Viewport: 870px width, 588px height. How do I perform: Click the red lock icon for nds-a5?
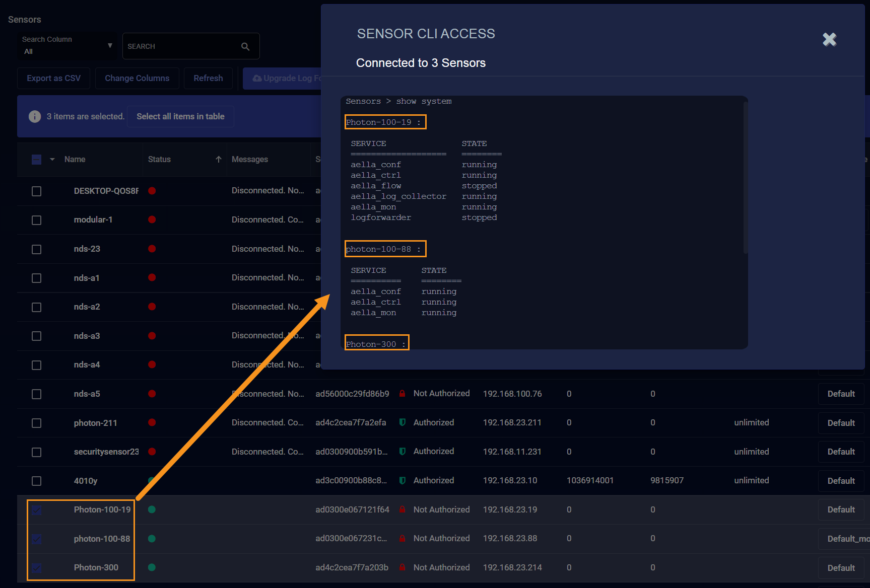[x=403, y=394]
